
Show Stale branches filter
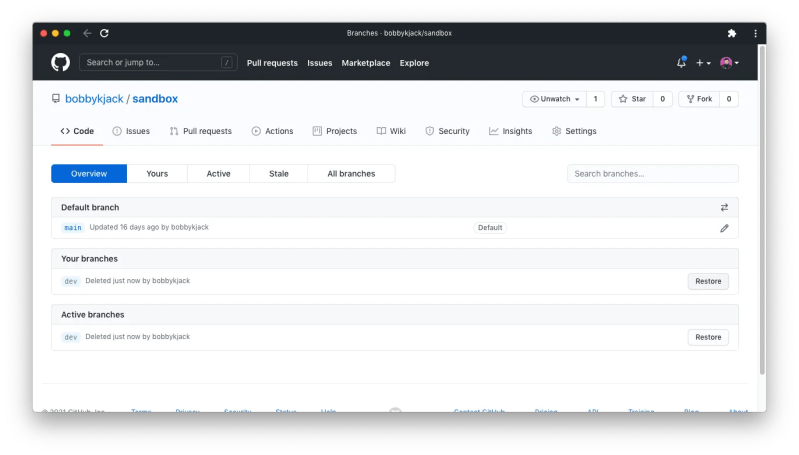point(279,173)
